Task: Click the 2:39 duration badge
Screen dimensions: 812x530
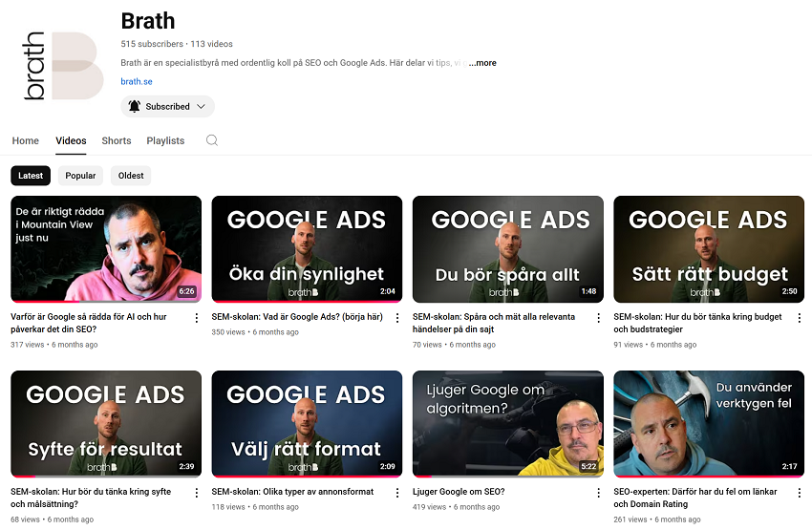Action: [x=186, y=466]
